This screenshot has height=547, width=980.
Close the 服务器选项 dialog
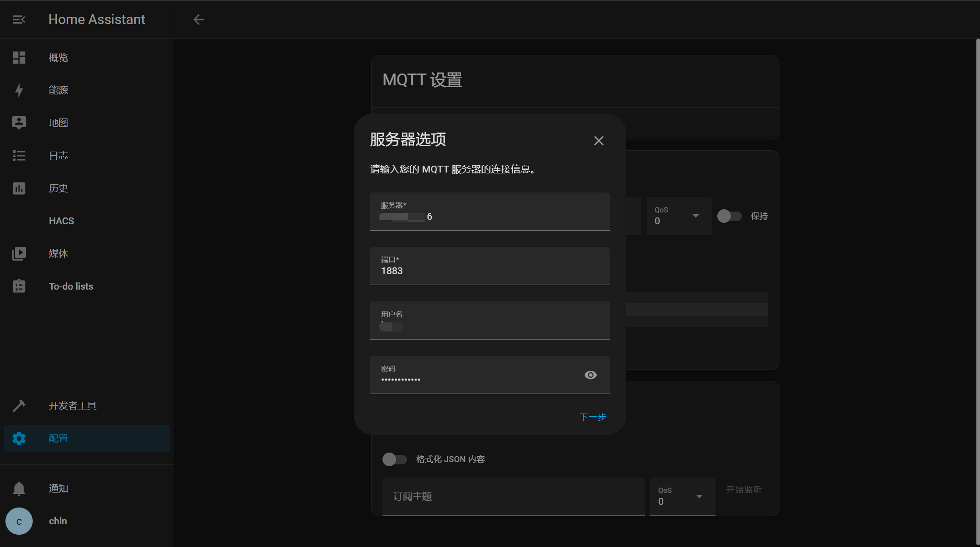(x=598, y=141)
